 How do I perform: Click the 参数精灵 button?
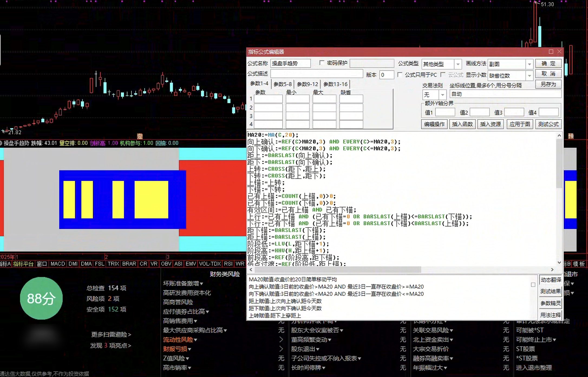pos(551,303)
